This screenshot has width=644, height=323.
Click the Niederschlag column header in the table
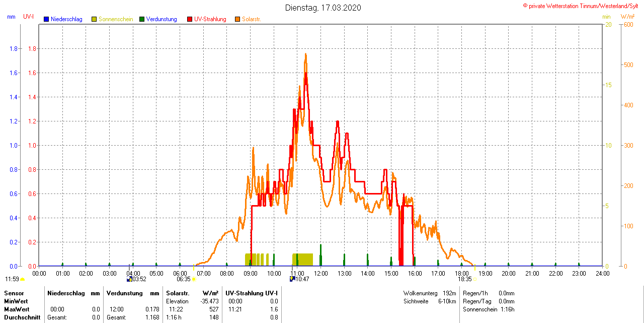click(x=66, y=293)
